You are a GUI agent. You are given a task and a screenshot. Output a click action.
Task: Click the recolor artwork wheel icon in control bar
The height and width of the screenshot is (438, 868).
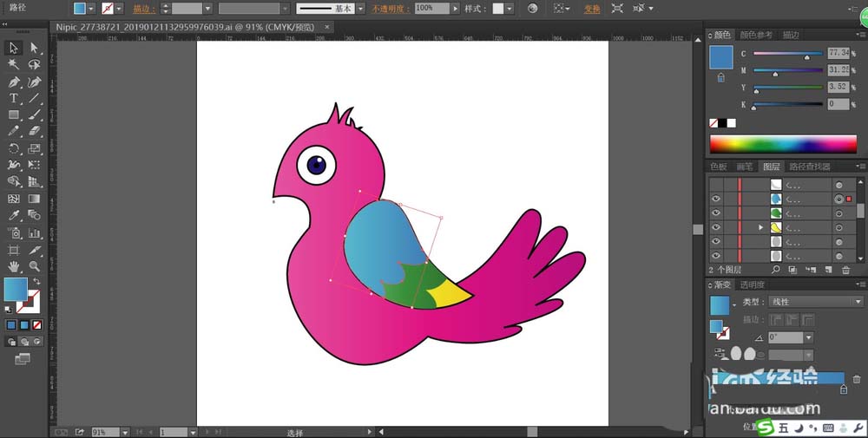click(533, 9)
